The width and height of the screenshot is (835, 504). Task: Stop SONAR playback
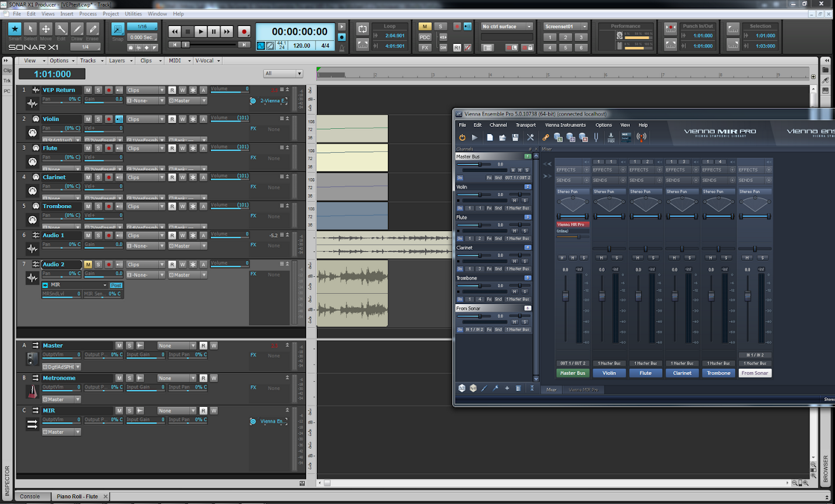pos(187,32)
